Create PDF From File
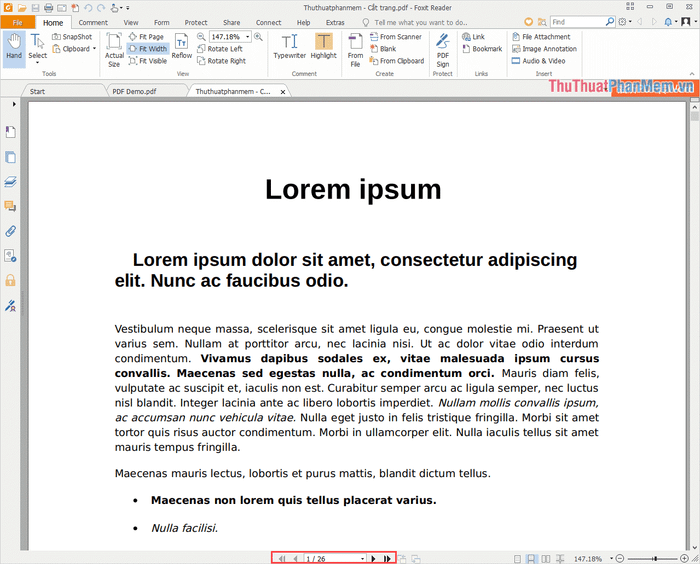Screen dimensions: 700x564 355,50
